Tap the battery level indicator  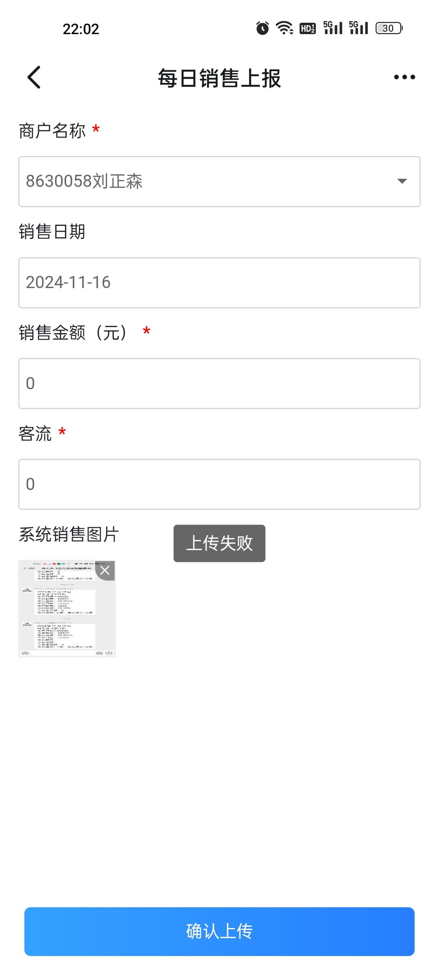[389, 28]
